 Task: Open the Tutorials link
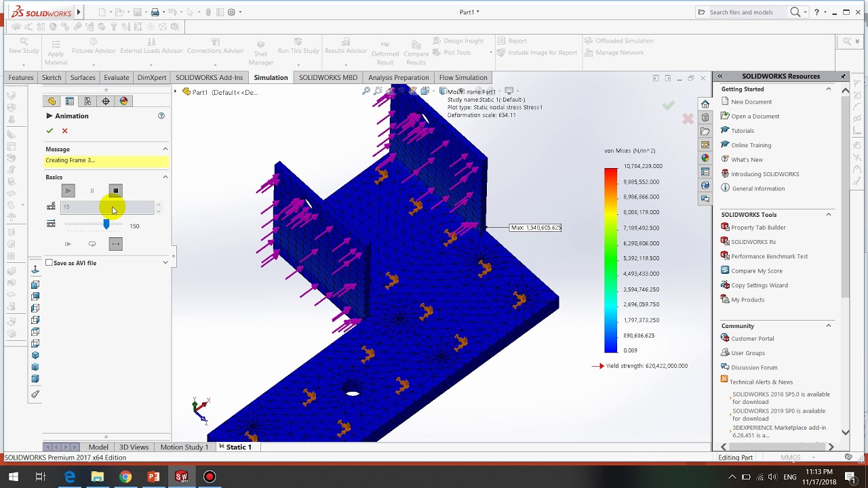tap(743, 131)
